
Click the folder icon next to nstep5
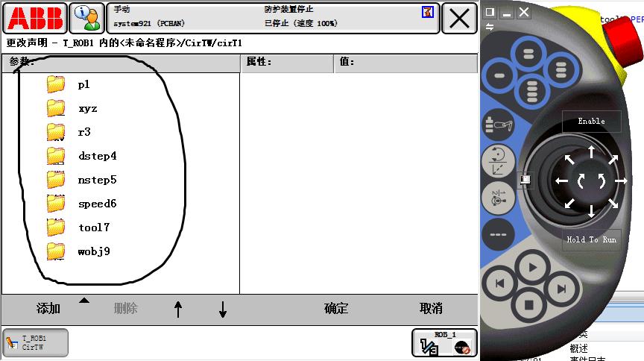click(x=55, y=180)
